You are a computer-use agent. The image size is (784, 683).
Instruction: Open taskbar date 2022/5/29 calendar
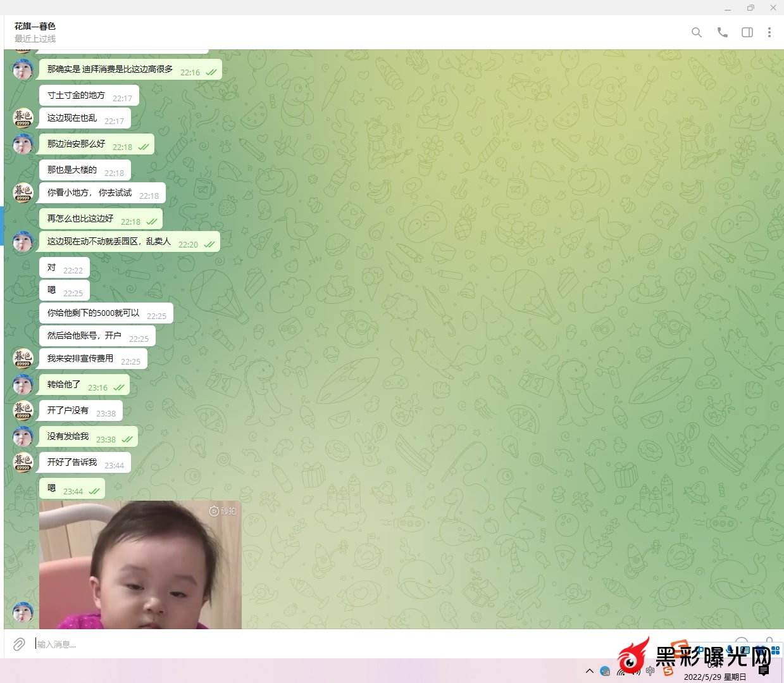pyautogui.click(x=715, y=677)
